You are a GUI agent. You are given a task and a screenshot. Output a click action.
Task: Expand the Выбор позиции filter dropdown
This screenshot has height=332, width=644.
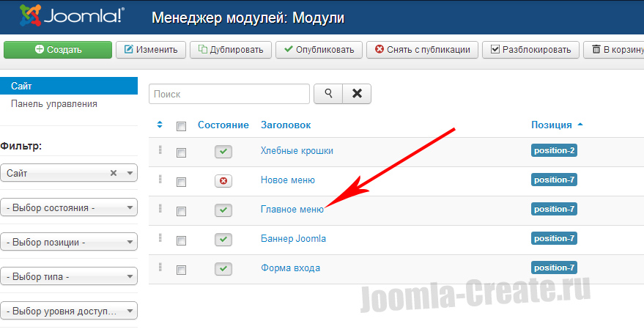point(69,243)
